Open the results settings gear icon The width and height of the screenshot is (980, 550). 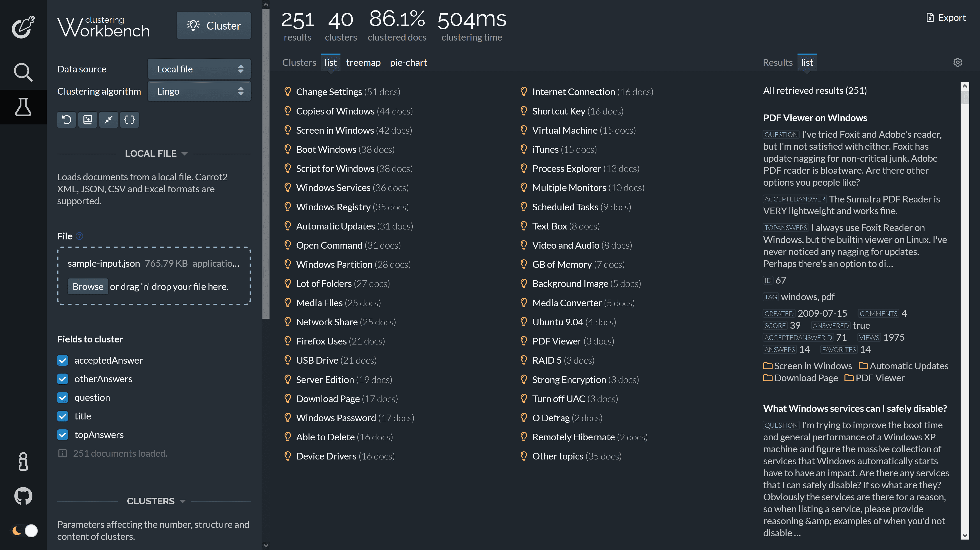958,62
